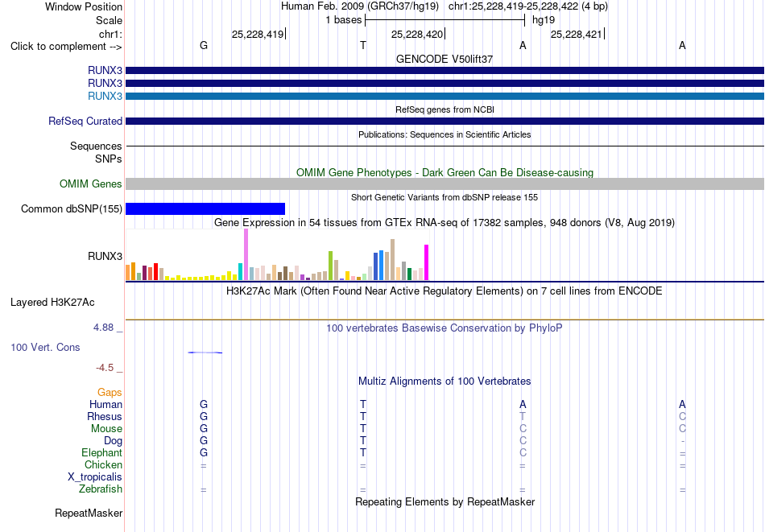Viewport: 765px width, 532px height.
Task: Select the Human species label
Action: tap(105, 404)
